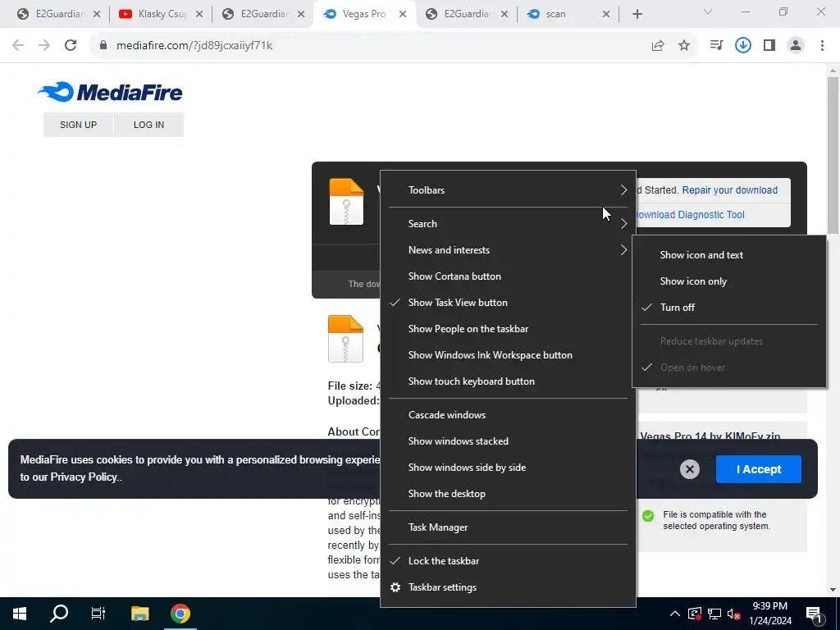The width and height of the screenshot is (840, 630).
Task: Open the Chrome profile avatar
Action: [x=796, y=46]
